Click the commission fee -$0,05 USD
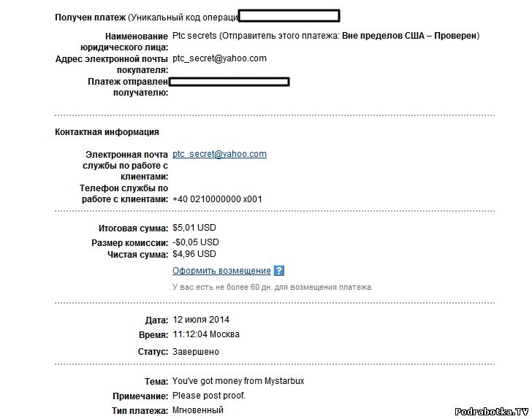The width and height of the screenshot is (532, 419). click(195, 242)
